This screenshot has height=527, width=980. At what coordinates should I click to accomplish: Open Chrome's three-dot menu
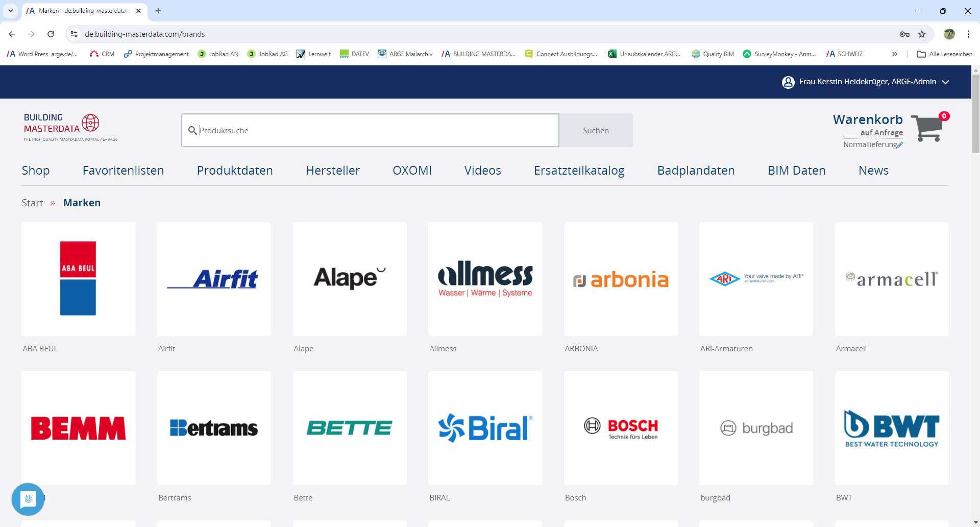968,34
